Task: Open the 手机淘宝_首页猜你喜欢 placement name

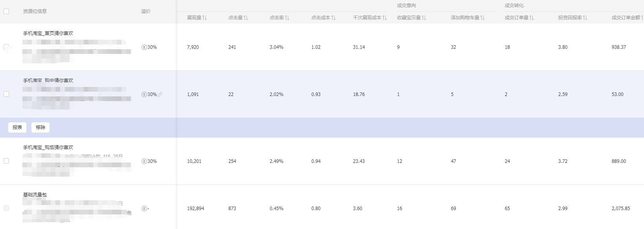Action: click(x=48, y=33)
